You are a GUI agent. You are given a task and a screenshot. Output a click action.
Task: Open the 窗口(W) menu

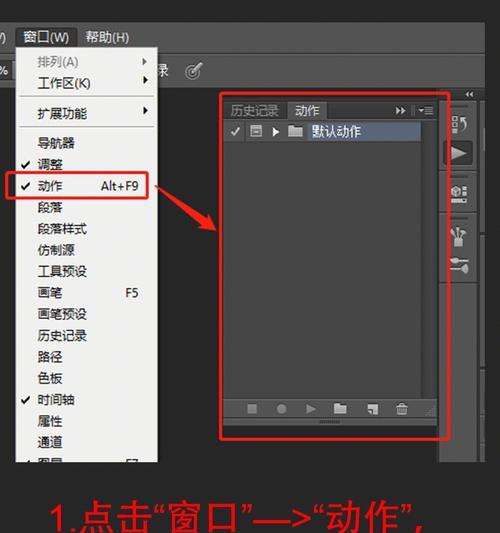pyautogui.click(x=46, y=37)
